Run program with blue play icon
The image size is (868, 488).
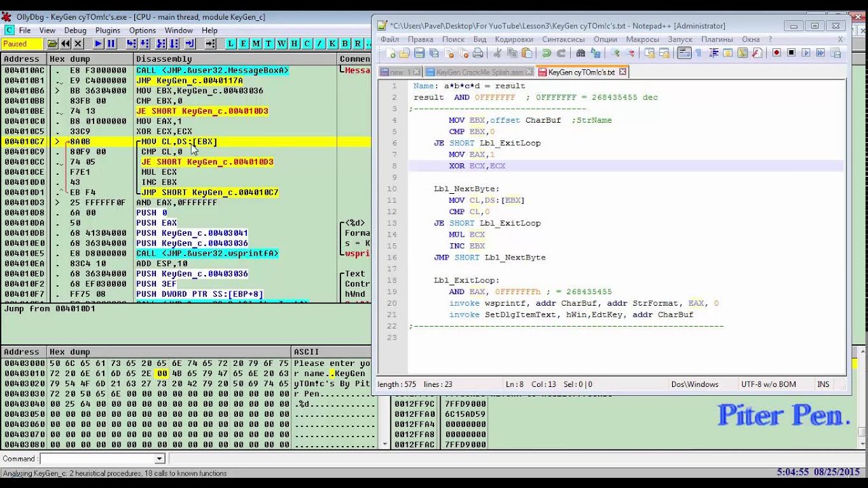point(98,43)
